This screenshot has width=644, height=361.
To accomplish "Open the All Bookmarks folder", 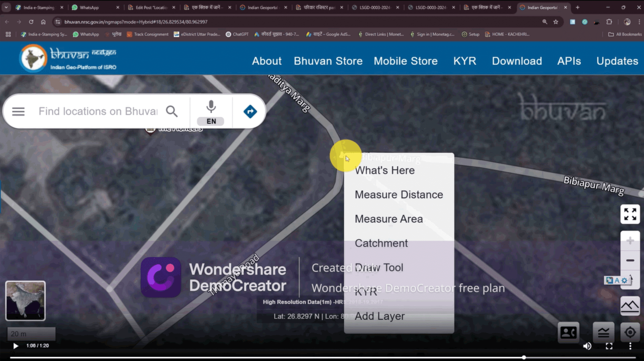I will pyautogui.click(x=625, y=34).
